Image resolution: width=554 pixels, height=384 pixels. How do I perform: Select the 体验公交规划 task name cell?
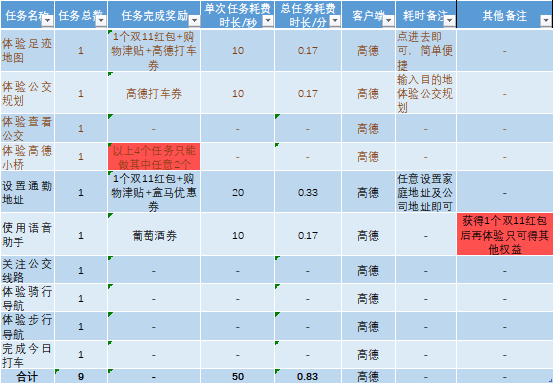pos(28,93)
